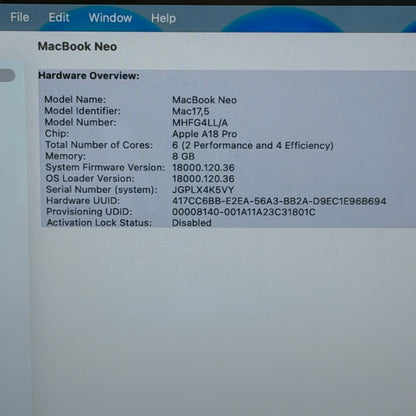
Task: Select the JGPLX4K5VY serial number value
Action: click(x=203, y=190)
